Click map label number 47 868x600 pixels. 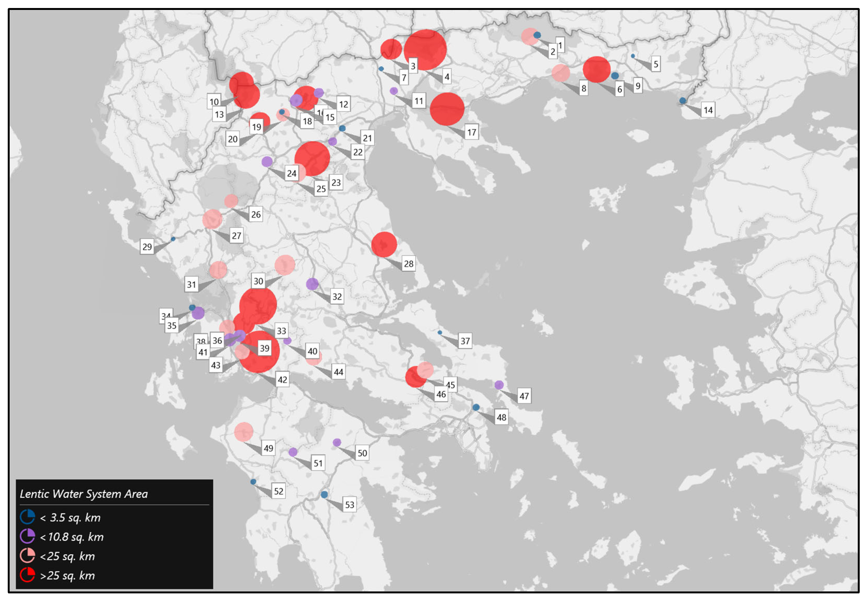point(524,396)
